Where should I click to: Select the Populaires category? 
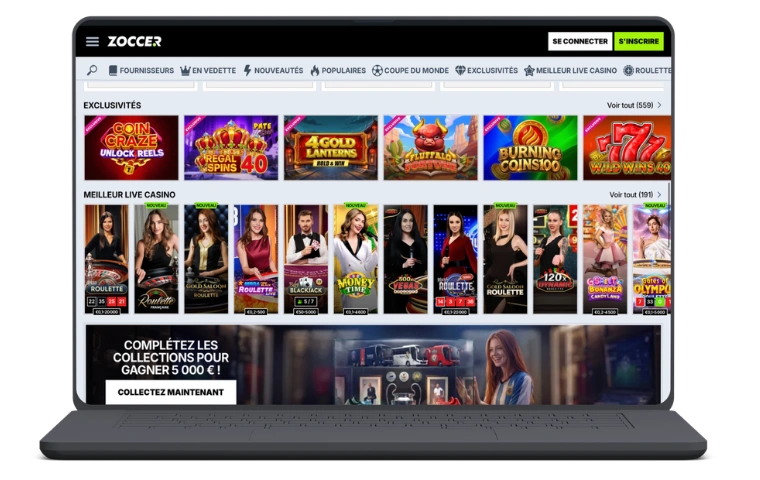(x=338, y=70)
